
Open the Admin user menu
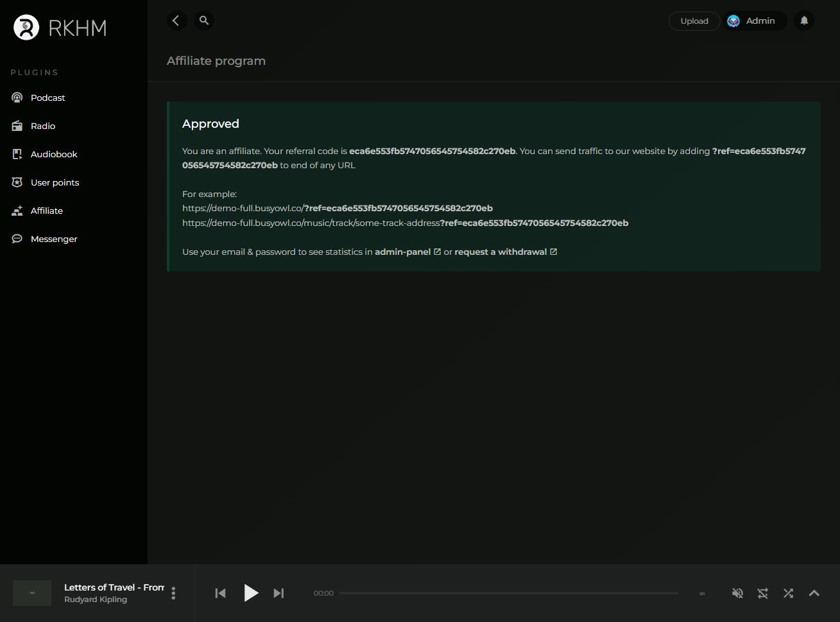pos(755,21)
